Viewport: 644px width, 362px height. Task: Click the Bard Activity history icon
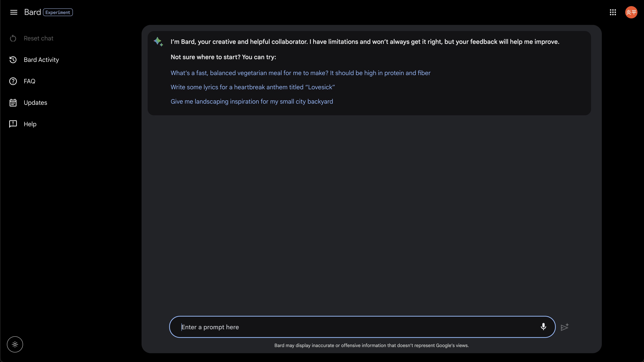point(13,60)
